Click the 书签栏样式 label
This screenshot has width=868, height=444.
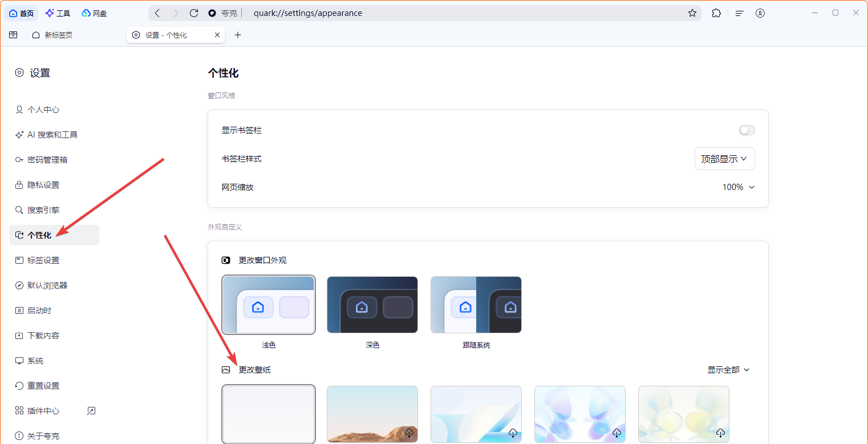coord(242,159)
